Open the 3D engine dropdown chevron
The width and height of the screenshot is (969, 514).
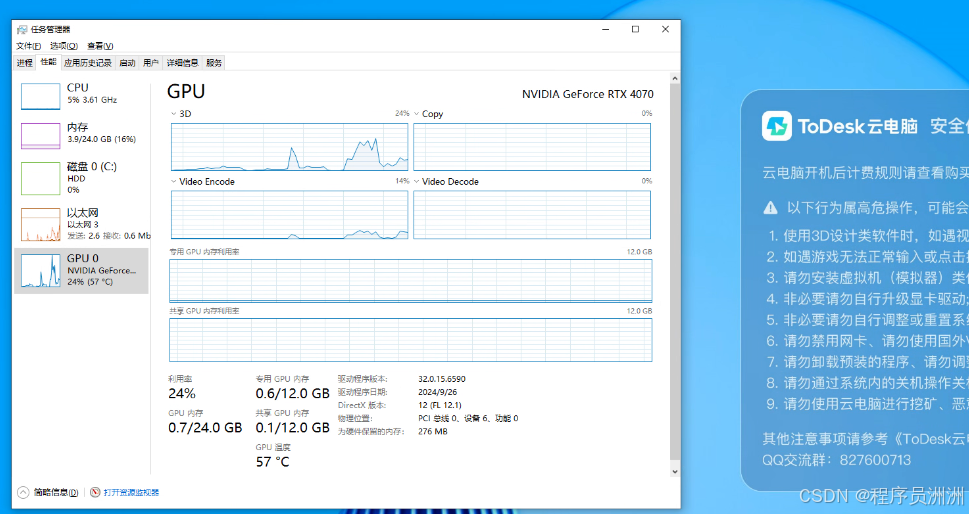[174, 114]
